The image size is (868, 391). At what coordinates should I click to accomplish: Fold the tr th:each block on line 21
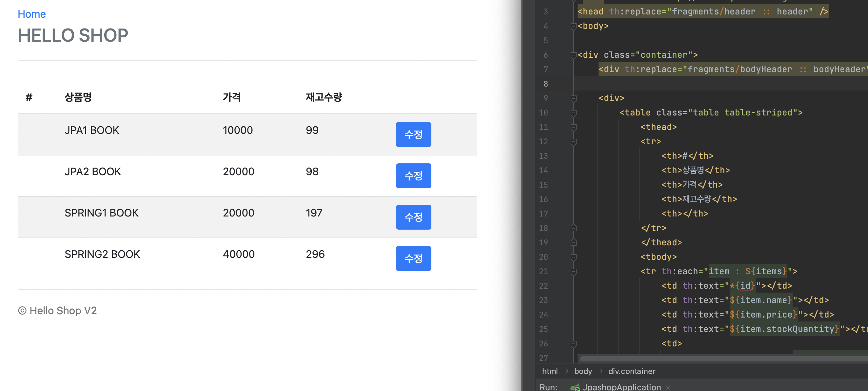pos(573,272)
